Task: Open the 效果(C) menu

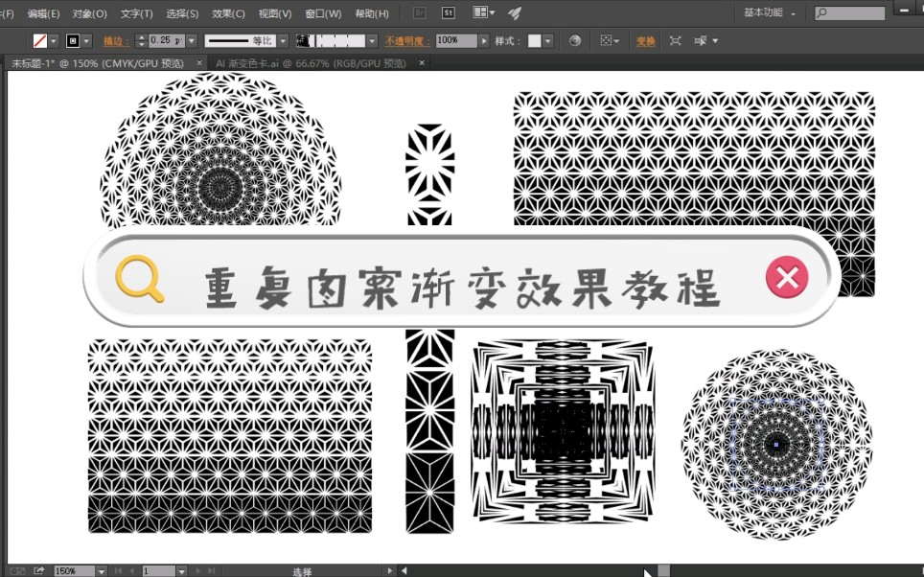Action: (227, 12)
